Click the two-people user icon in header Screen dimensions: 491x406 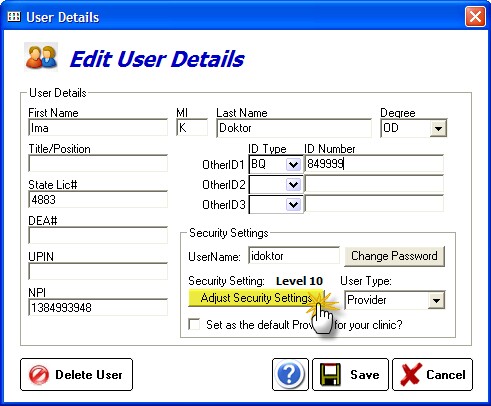[41, 57]
